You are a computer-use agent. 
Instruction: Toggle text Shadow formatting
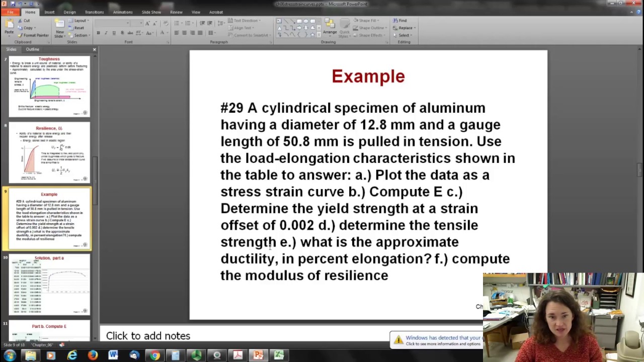pyautogui.click(x=122, y=33)
